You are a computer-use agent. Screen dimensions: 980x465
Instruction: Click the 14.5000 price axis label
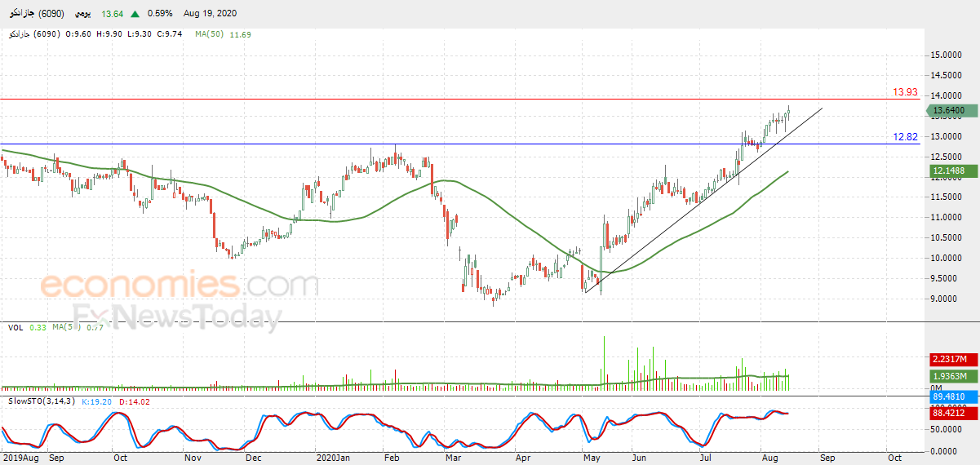[947, 76]
